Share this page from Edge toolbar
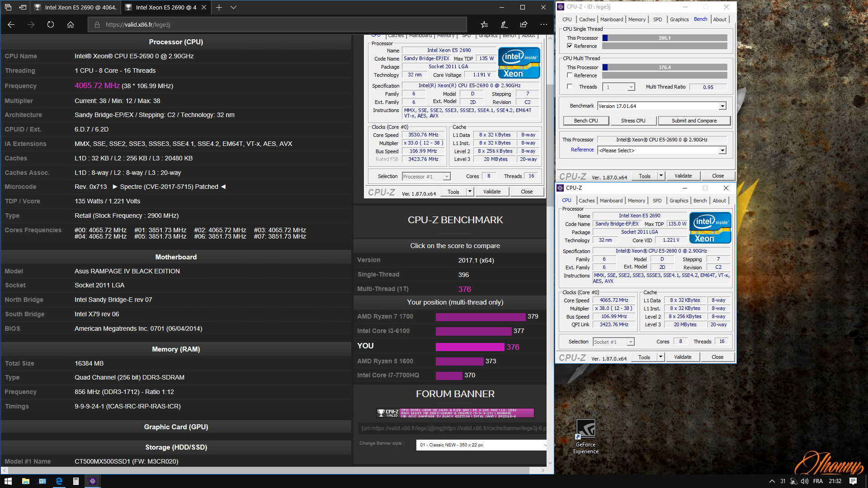Viewport: 868px width, 488px height. [524, 24]
